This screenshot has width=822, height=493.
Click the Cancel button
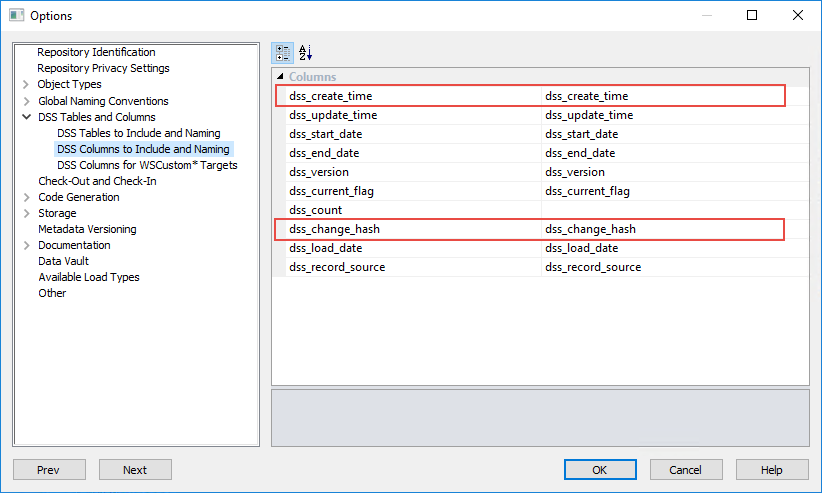[x=686, y=470]
